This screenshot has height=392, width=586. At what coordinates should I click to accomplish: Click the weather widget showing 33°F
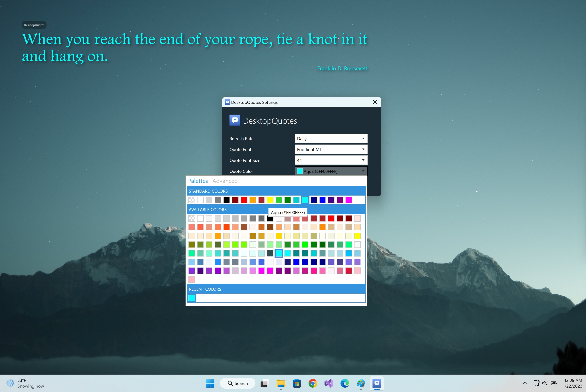click(23, 383)
